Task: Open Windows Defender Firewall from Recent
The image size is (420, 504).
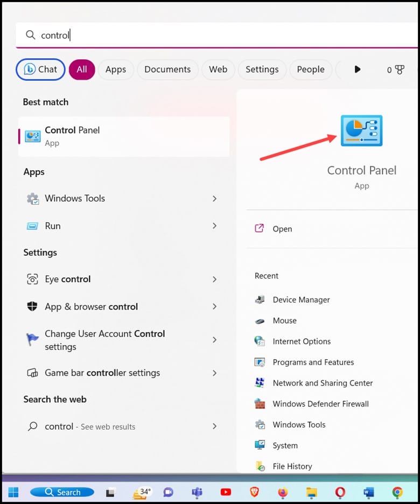Action: point(321,404)
